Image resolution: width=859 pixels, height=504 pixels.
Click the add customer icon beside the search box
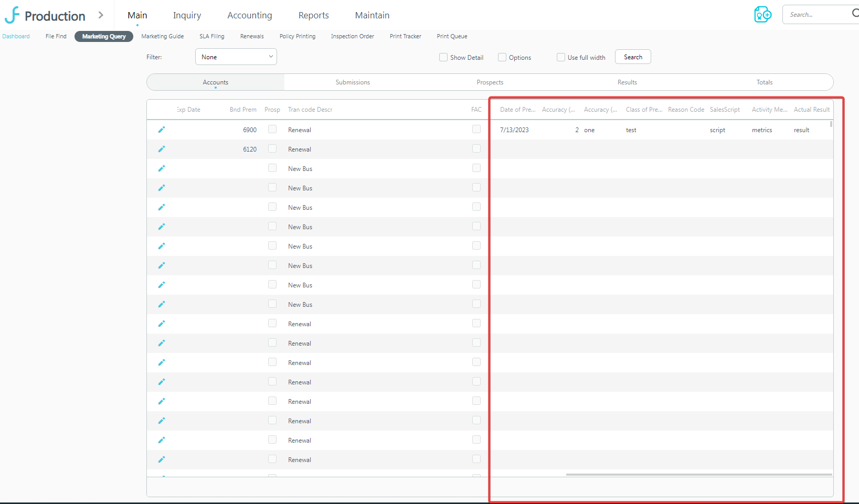click(762, 15)
